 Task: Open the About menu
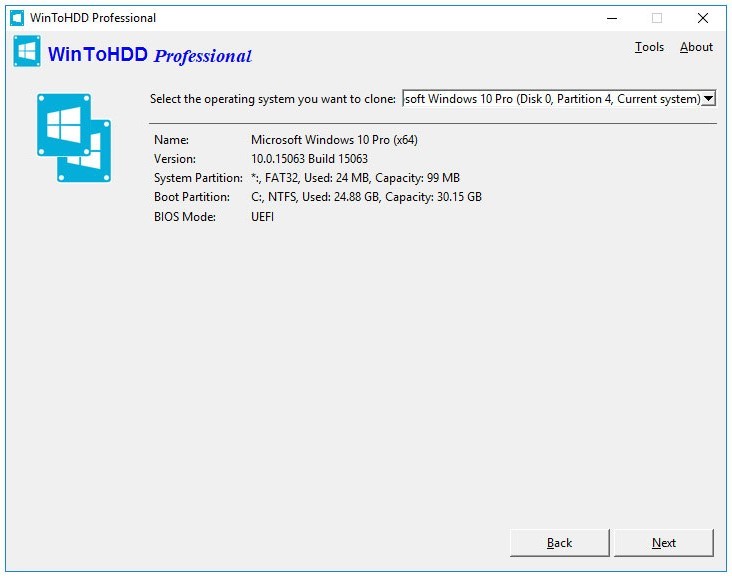click(696, 47)
